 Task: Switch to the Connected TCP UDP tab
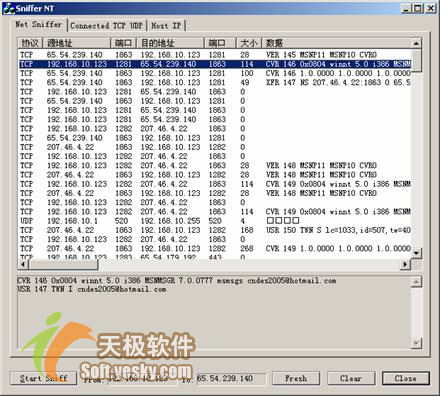[106, 26]
